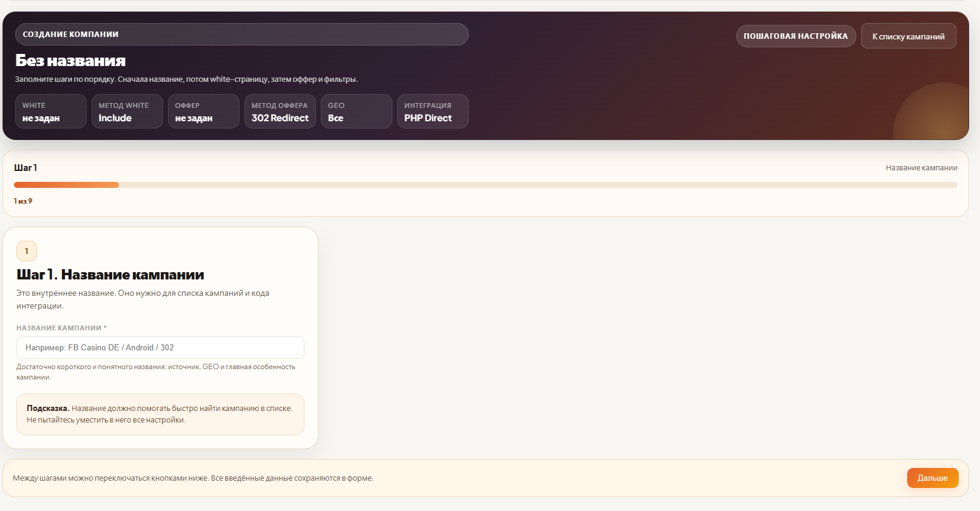This screenshot has height=511, width=980.
Task: Select the МЕТОД ОФФЕРА 302 Redirect chip
Action: pyautogui.click(x=280, y=112)
